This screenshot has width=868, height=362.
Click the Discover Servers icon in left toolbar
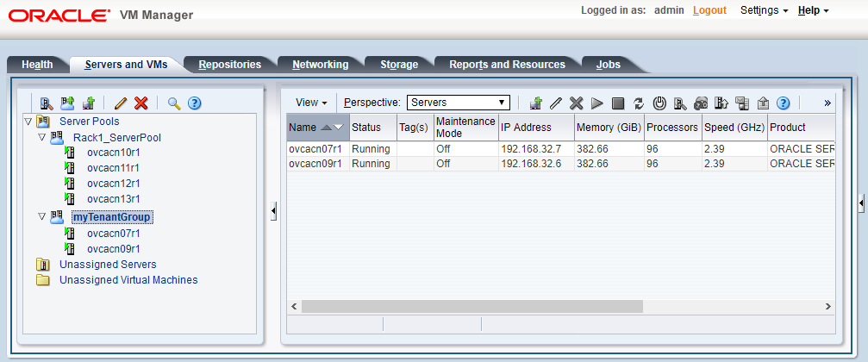[47, 103]
